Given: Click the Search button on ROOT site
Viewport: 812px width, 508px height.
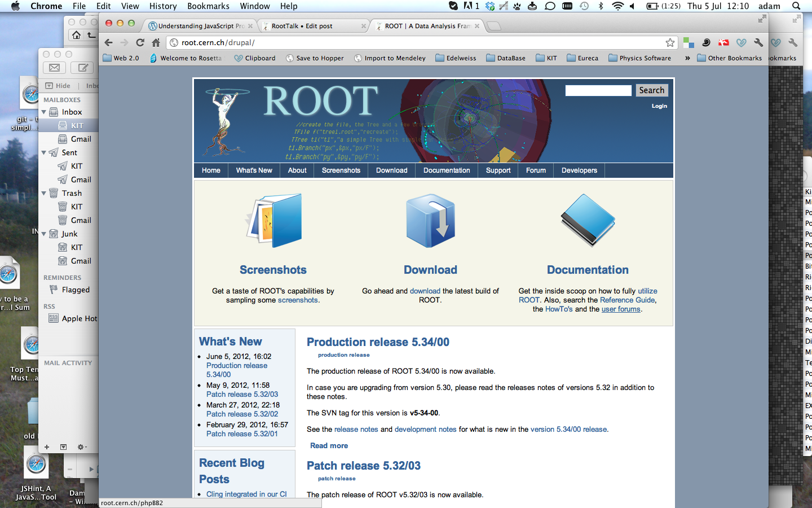Looking at the screenshot, I should (651, 90).
